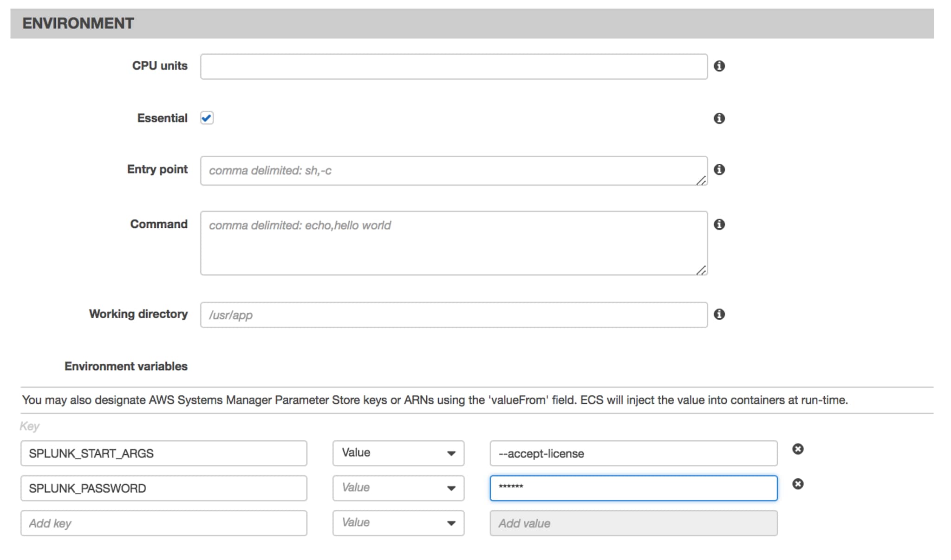
Task: Focus the Working directory field
Action: (x=454, y=315)
